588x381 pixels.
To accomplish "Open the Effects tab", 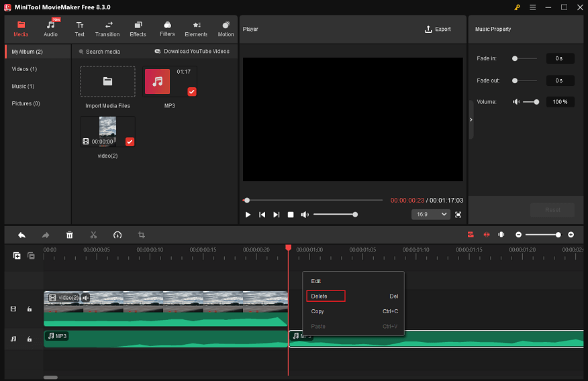I will pyautogui.click(x=138, y=30).
